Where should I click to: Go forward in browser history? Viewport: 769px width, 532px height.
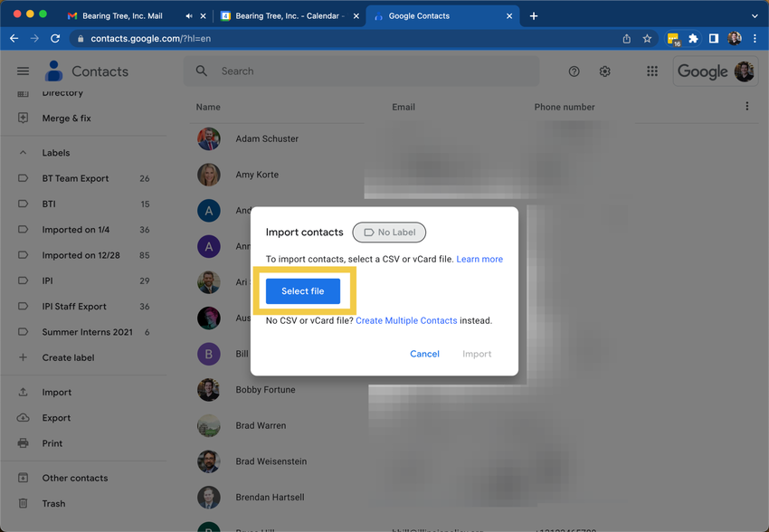[34, 38]
